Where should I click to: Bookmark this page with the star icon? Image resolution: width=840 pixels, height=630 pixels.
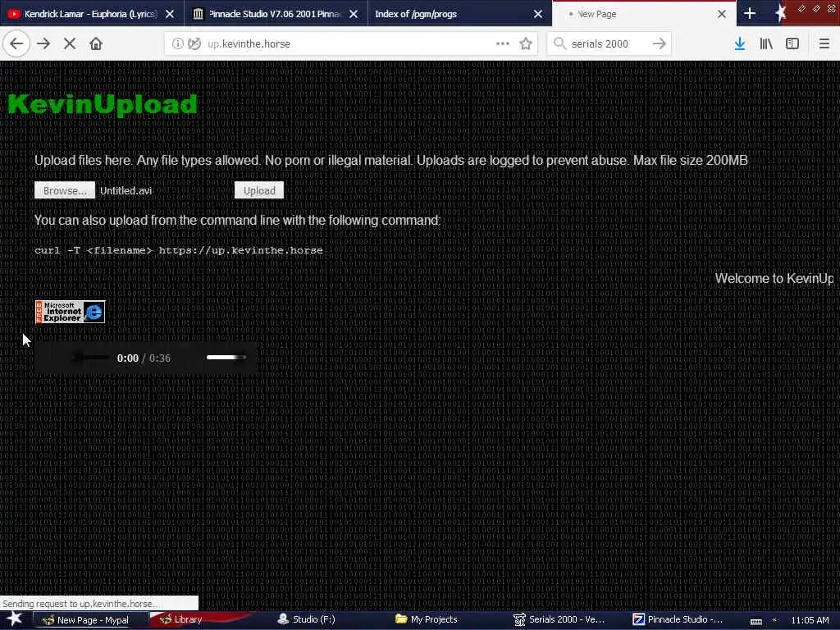[x=526, y=44]
